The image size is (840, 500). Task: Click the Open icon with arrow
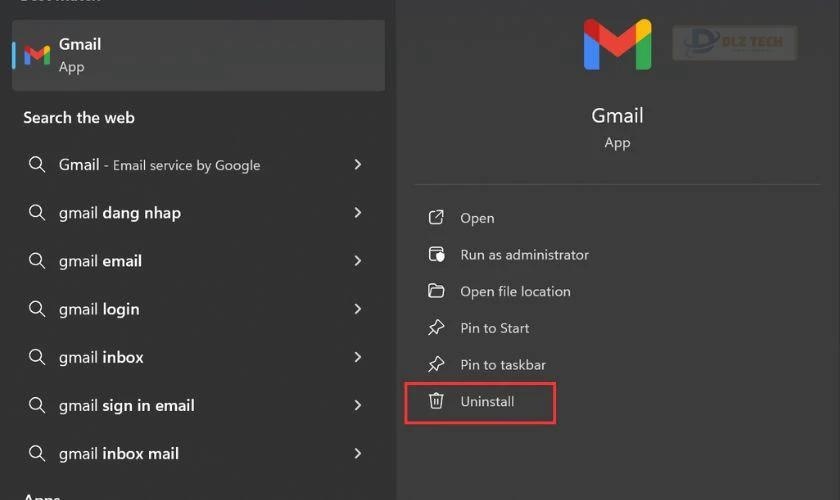(x=436, y=218)
